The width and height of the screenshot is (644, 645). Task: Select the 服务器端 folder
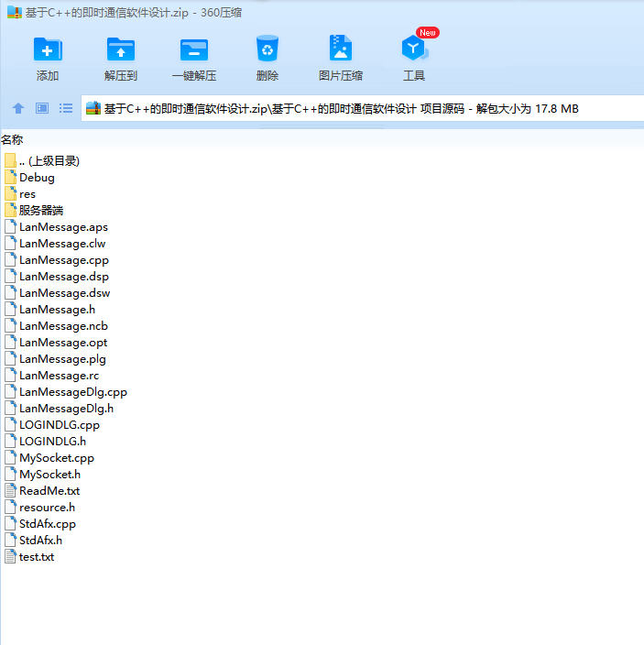tap(34, 210)
